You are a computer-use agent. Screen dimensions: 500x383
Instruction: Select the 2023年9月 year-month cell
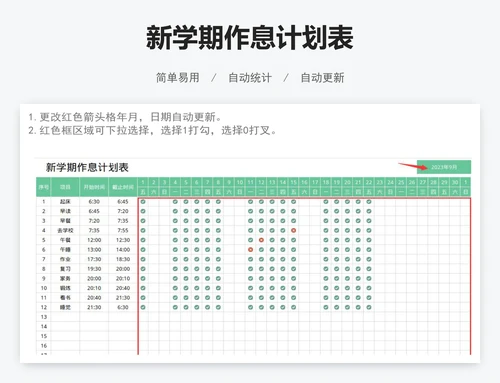click(444, 167)
